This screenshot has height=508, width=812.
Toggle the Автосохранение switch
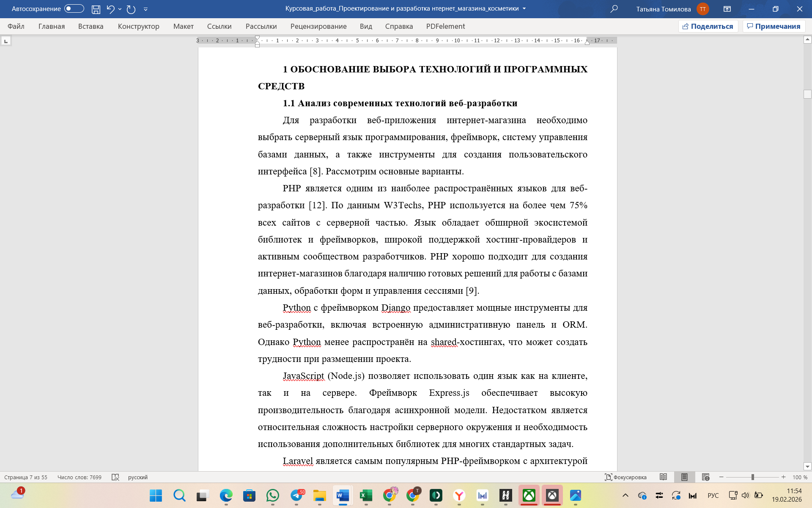[74, 9]
